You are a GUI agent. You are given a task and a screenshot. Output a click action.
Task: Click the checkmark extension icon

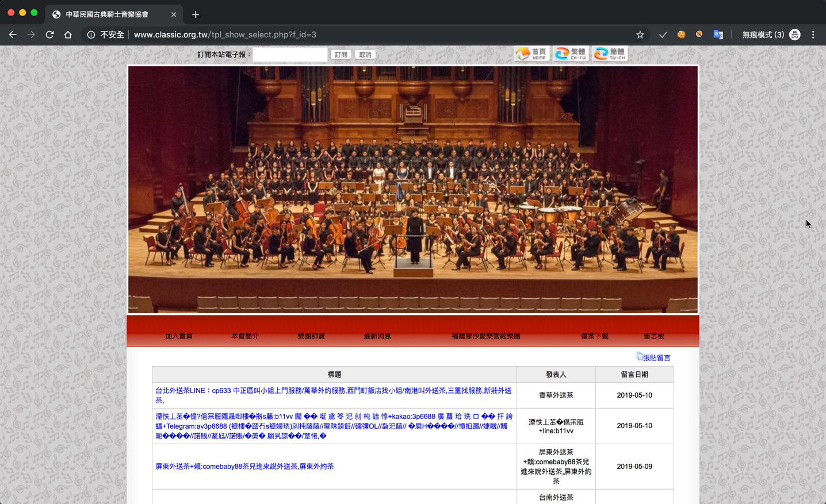(x=663, y=34)
